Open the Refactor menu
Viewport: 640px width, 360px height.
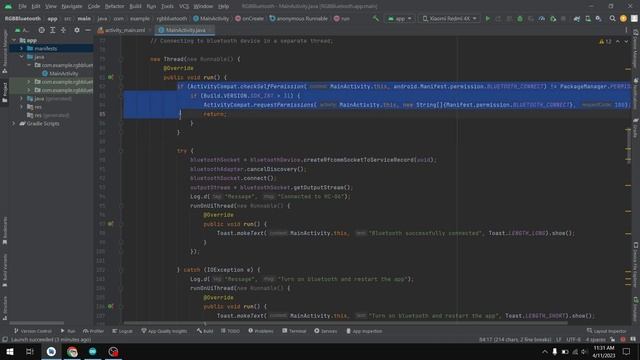tap(114, 6)
